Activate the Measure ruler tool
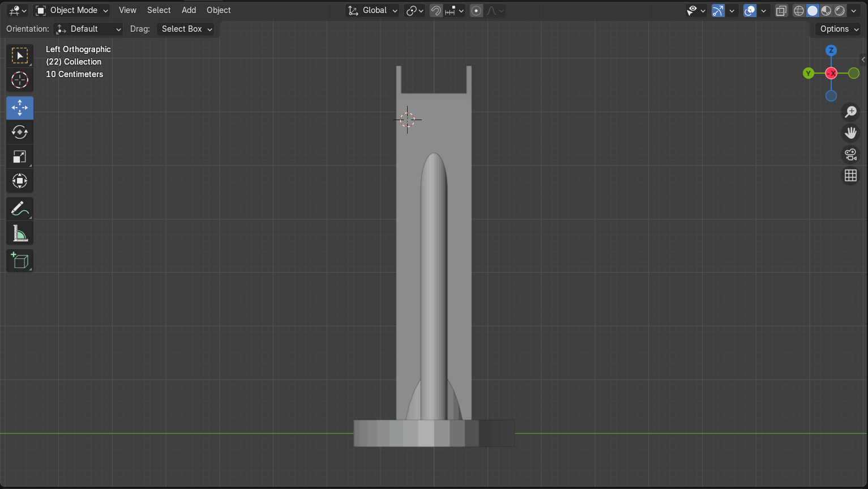868x489 pixels. (x=20, y=233)
